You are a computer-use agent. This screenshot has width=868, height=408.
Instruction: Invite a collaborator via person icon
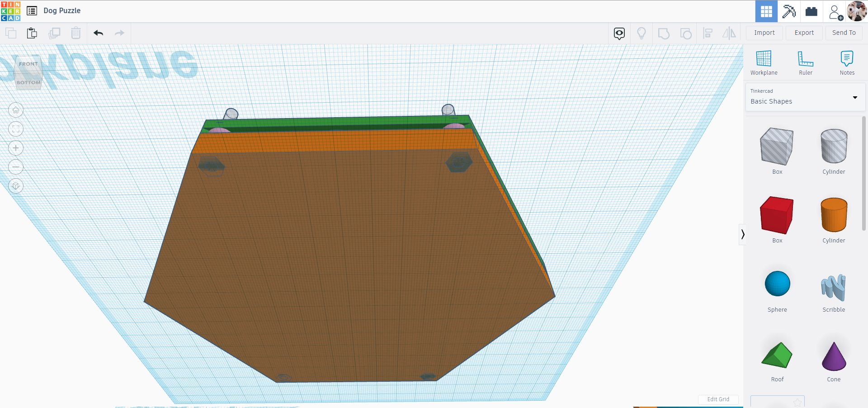pos(835,12)
